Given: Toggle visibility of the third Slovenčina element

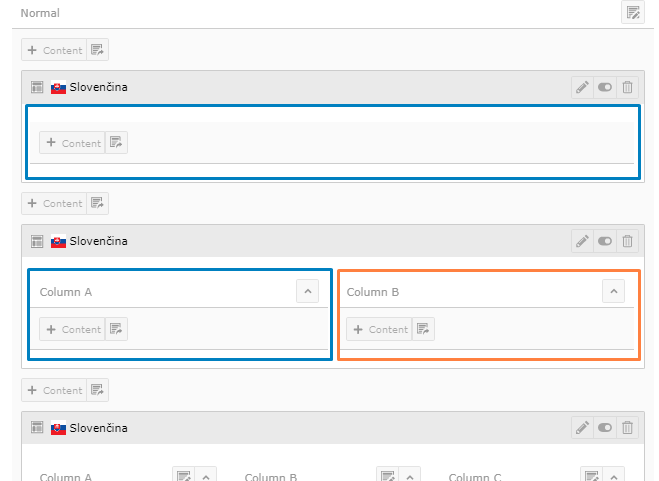Looking at the screenshot, I should [x=605, y=428].
